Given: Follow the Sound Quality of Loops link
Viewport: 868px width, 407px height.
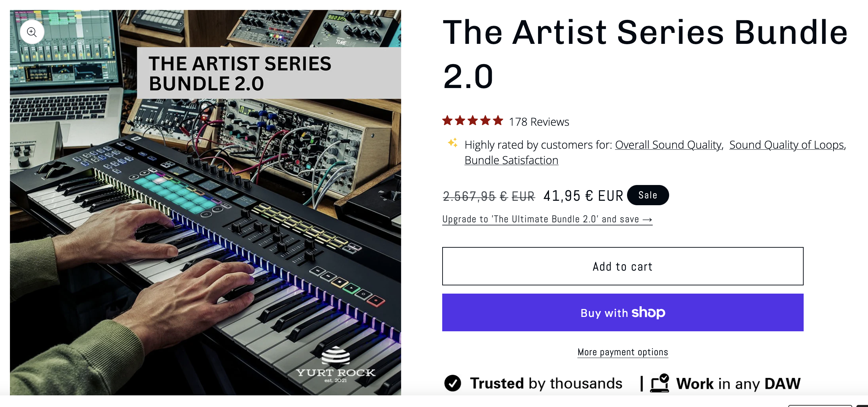Looking at the screenshot, I should click(787, 145).
